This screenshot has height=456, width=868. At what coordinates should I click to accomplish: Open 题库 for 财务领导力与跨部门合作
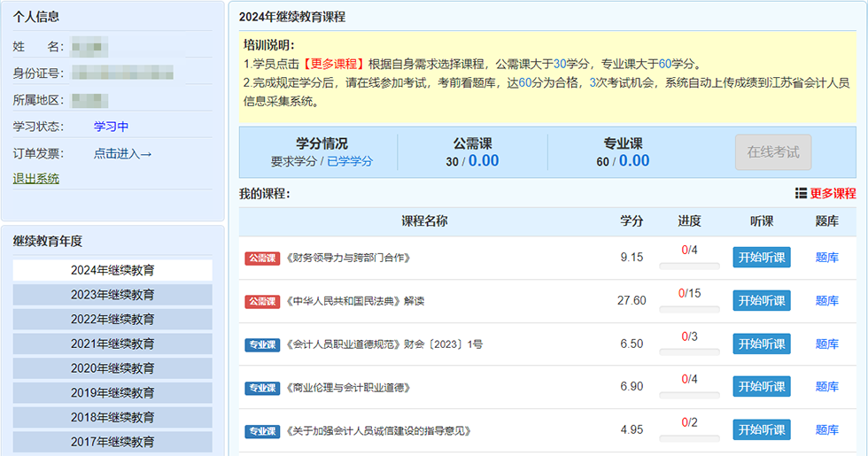[826, 258]
